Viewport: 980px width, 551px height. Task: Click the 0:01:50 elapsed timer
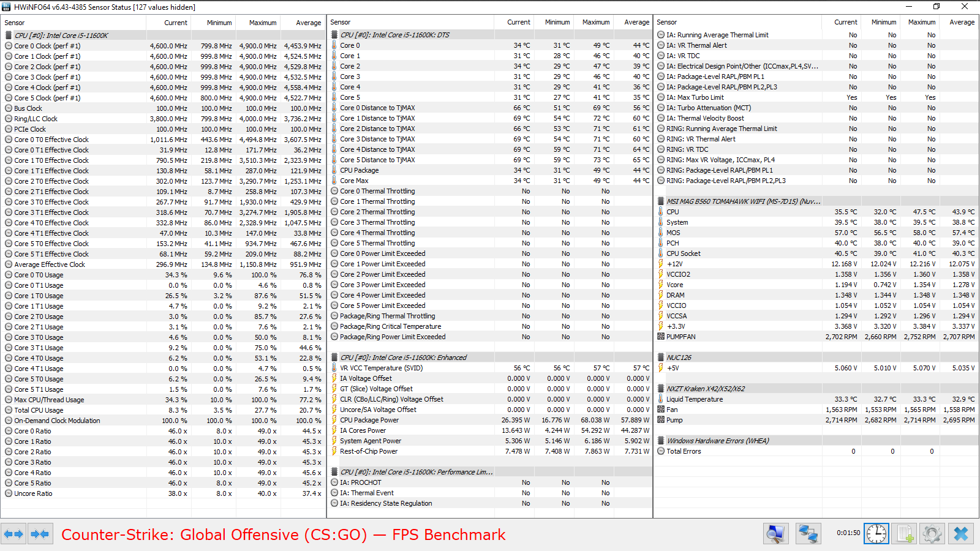[x=848, y=533]
